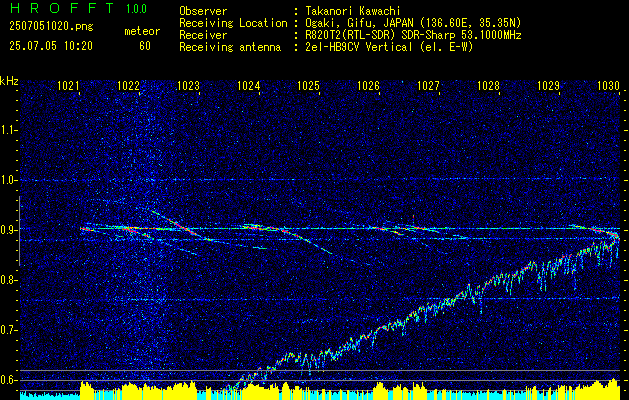The image size is (629, 400).
Task: Click the Receiving antenna label
Action: pos(230,47)
